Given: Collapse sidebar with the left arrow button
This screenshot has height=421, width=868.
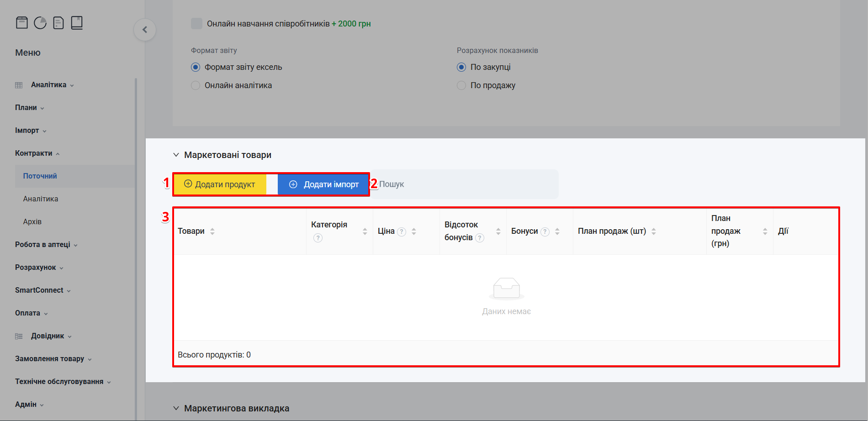Looking at the screenshot, I should point(145,30).
